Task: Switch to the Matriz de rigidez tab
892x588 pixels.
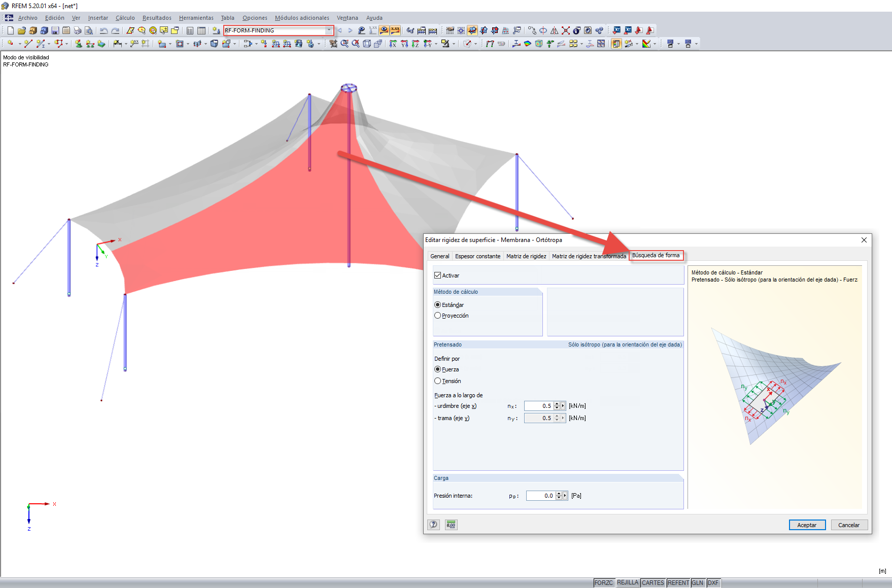Action: (x=526, y=256)
